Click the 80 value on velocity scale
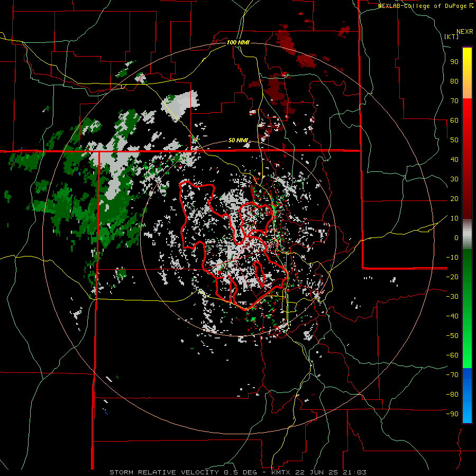The image size is (476, 476). pyautogui.click(x=454, y=81)
